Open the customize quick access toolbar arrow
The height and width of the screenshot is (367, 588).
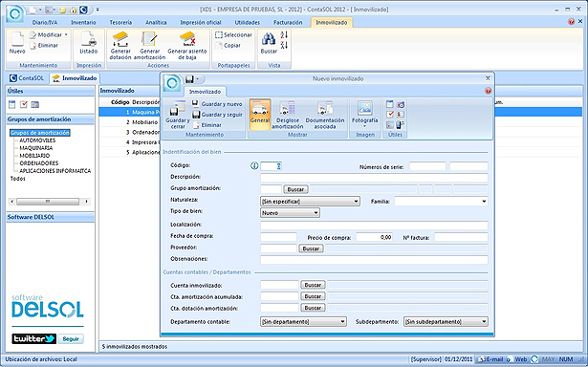(98, 10)
